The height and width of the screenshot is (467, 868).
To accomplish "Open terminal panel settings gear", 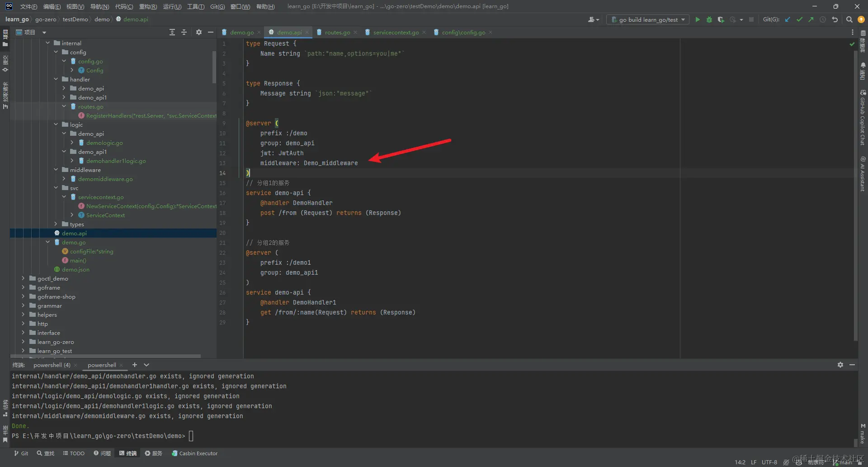I will click(x=840, y=365).
